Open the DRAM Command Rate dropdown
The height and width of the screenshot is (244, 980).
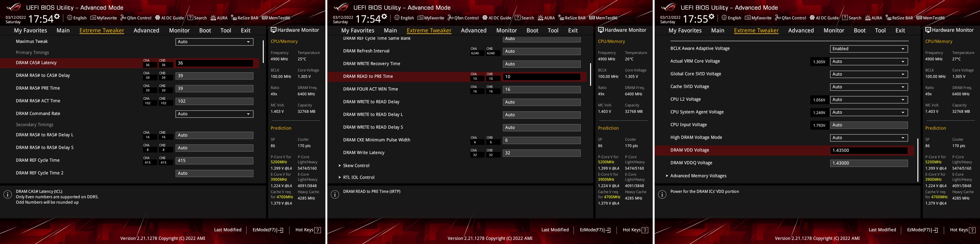click(x=214, y=114)
